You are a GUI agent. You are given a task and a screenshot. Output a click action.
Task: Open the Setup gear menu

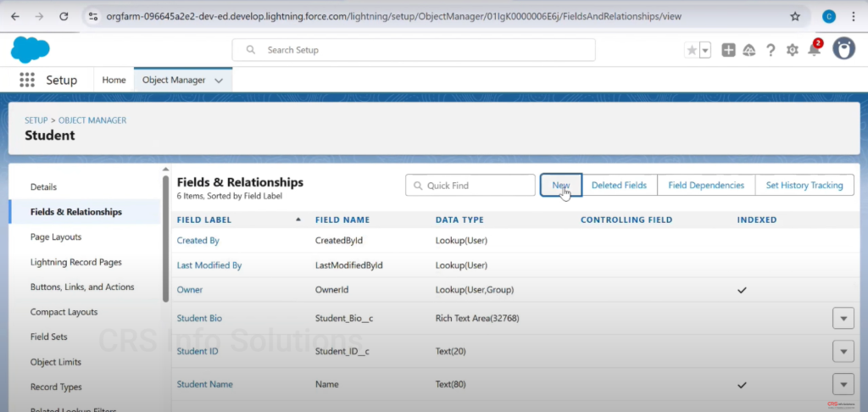click(793, 50)
